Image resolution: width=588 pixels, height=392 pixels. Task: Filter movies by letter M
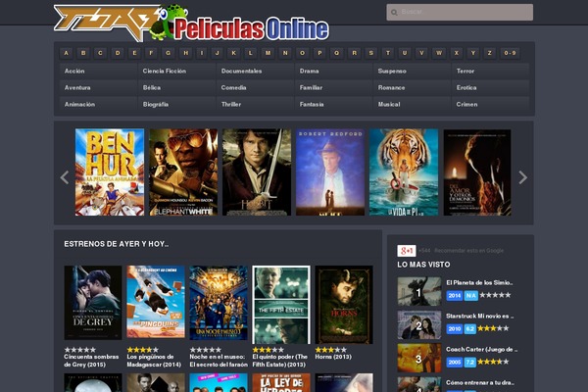[268, 53]
